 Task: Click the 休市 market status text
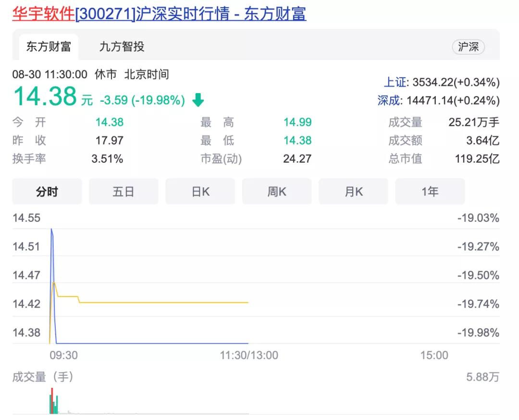pos(106,74)
